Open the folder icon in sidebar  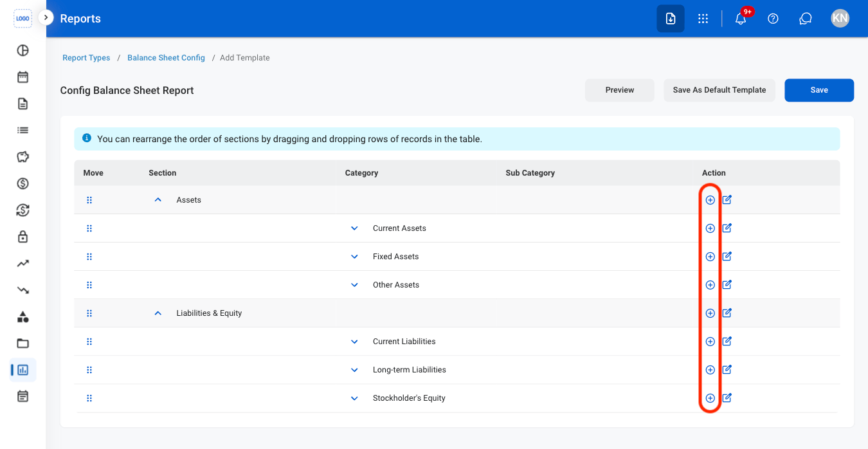[23, 343]
